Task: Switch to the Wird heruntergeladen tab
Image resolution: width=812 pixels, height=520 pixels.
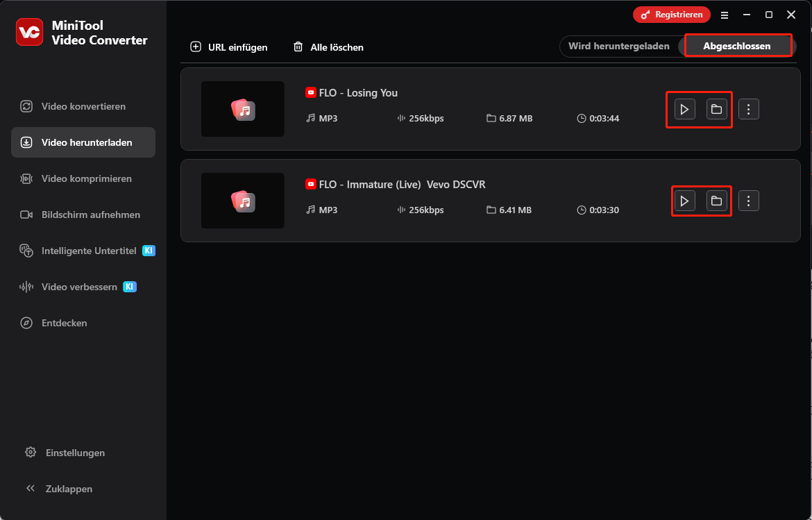Action: tap(619, 46)
